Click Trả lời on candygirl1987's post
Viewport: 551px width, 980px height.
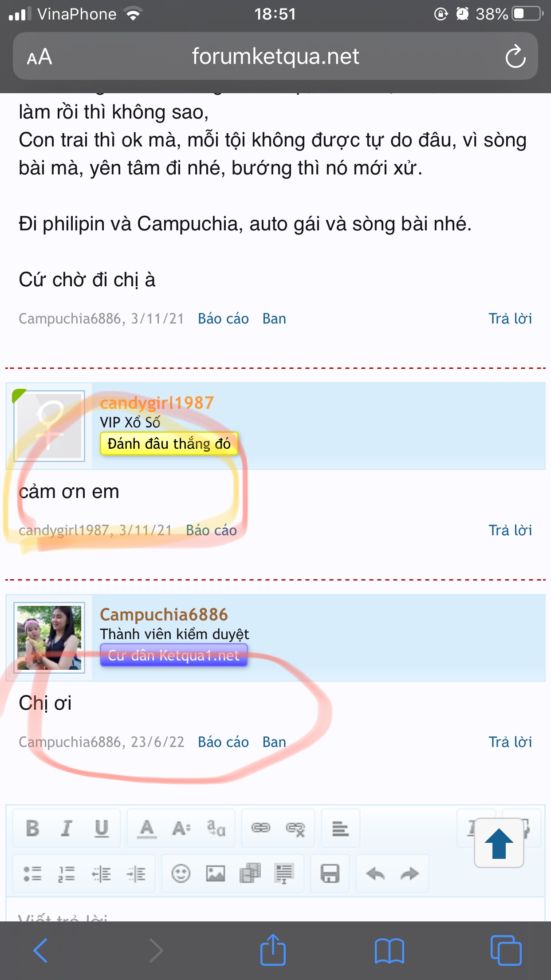[x=510, y=530]
